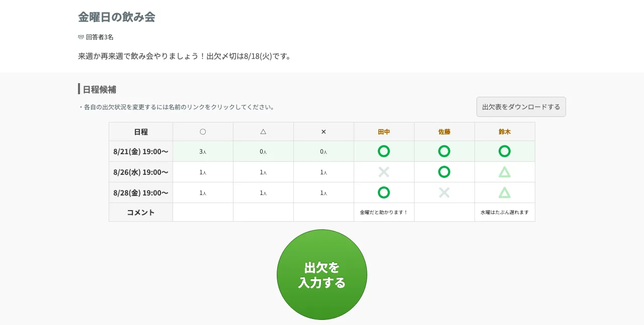Click Suzuki's triangle icon for 8/28

505,192
